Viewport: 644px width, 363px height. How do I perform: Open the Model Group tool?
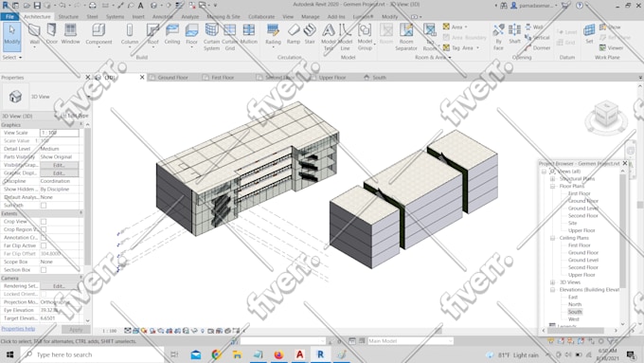click(x=365, y=37)
